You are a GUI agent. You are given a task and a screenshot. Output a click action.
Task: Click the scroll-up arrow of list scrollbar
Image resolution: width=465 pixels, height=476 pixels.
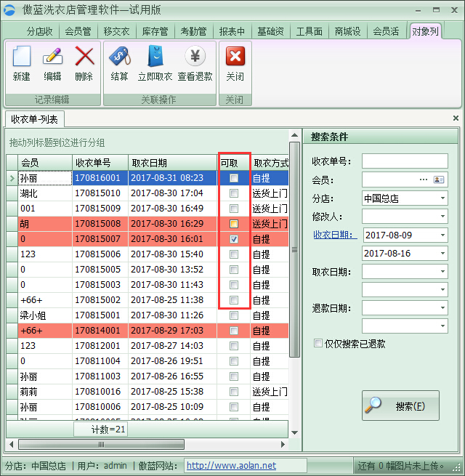(294, 135)
